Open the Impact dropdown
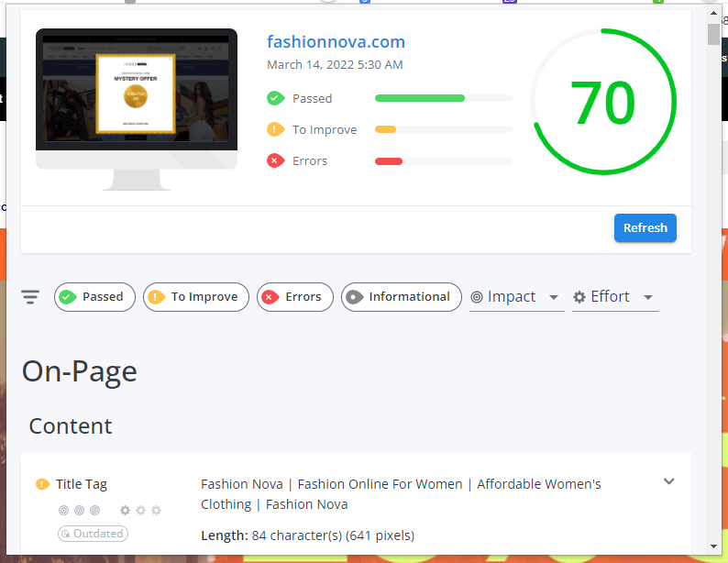Screen dimensions: 728x563 [515, 297]
